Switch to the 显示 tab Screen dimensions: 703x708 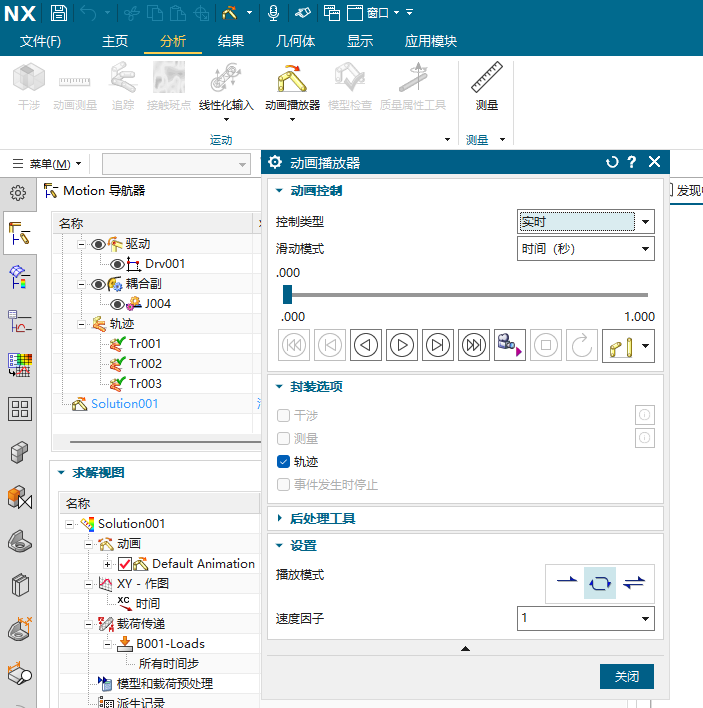pos(360,41)
